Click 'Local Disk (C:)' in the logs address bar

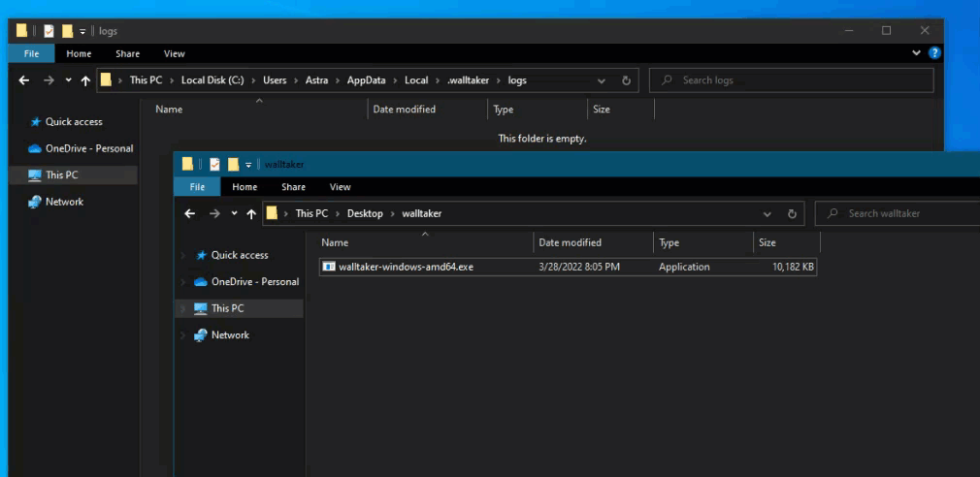click(x=212, y=79)
